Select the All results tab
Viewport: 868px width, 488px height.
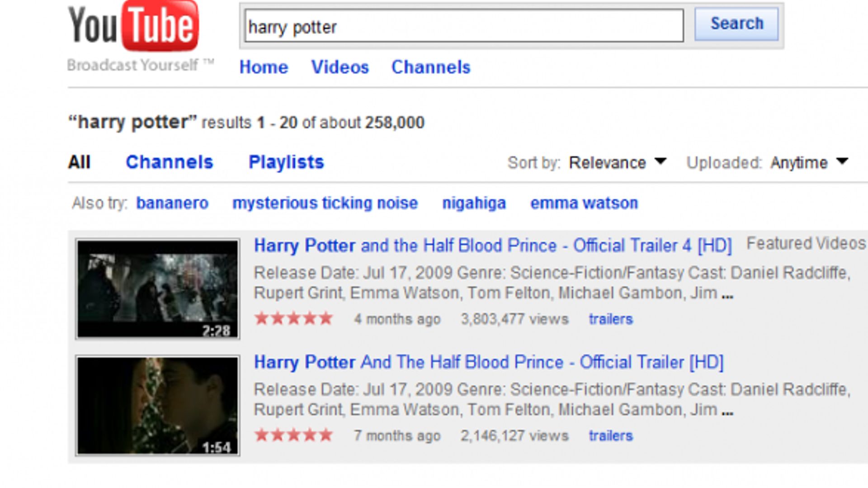pos(79,162)
